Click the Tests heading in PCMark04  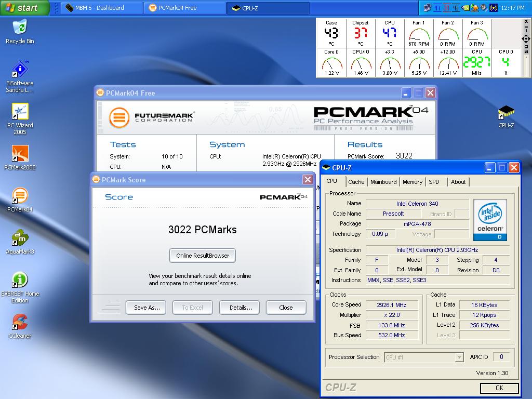[x=123, y=144]
